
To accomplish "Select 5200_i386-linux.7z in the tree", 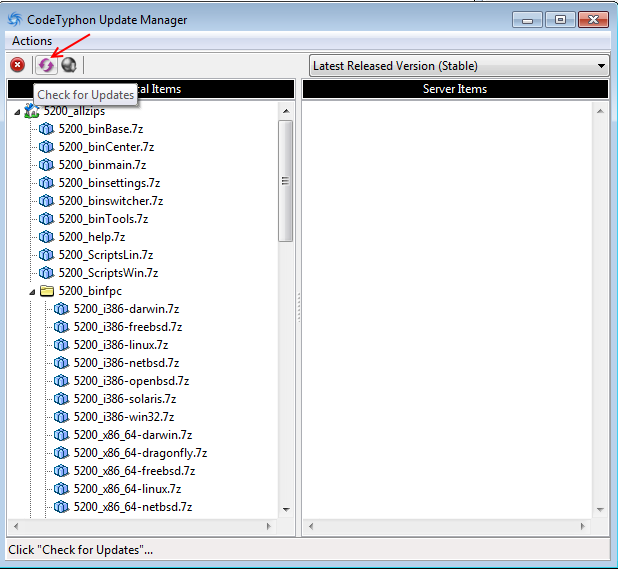I will point(121,345).
